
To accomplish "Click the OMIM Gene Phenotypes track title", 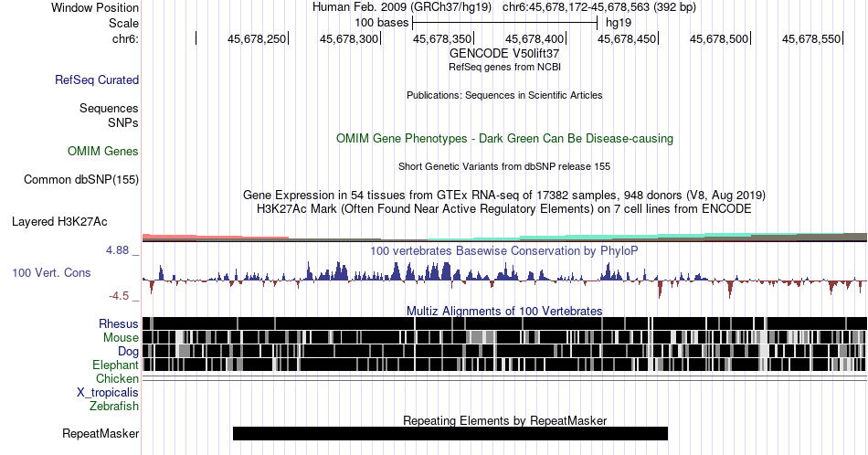I will pos(504,138).
